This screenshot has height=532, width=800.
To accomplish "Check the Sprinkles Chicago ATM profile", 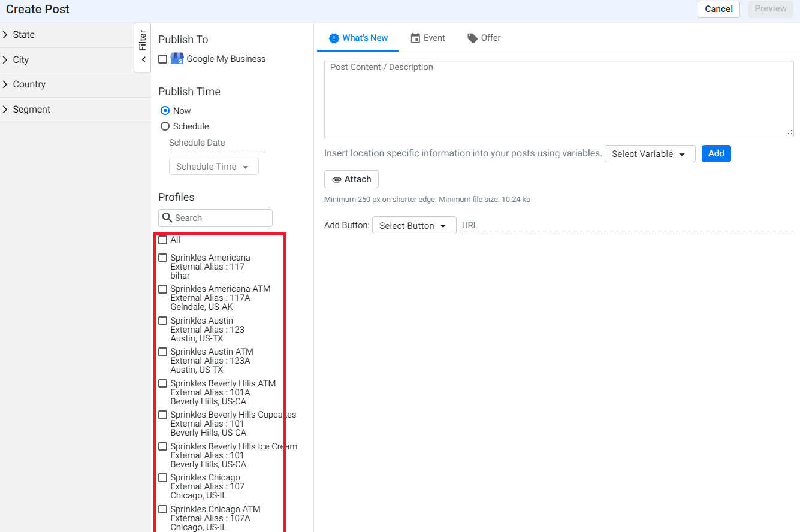I will point(162,509).
